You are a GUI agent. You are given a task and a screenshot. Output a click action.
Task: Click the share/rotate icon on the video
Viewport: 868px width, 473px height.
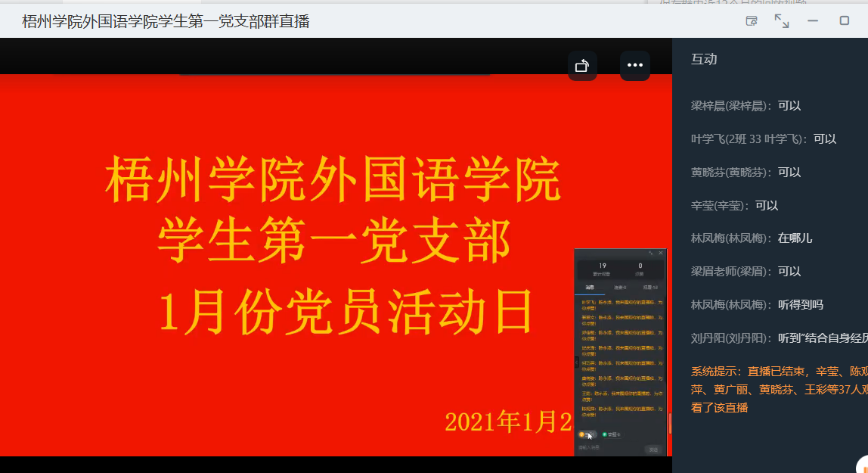(582, 66)
